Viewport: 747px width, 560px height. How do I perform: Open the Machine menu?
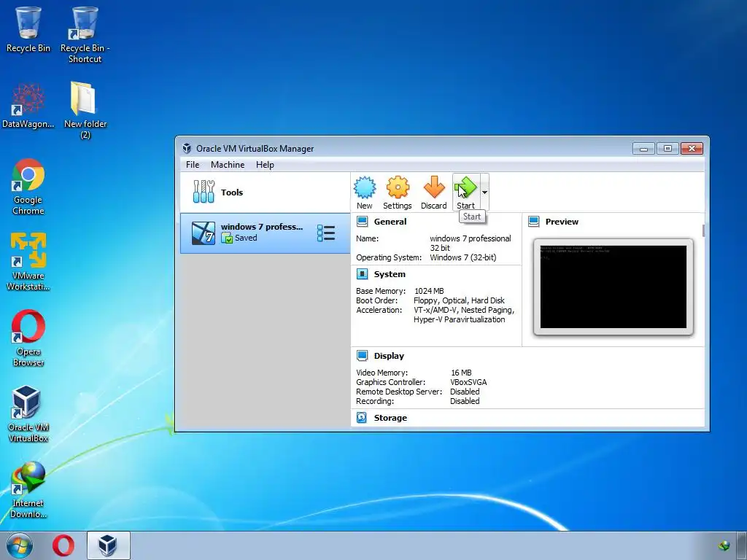[x=228, y=165]
